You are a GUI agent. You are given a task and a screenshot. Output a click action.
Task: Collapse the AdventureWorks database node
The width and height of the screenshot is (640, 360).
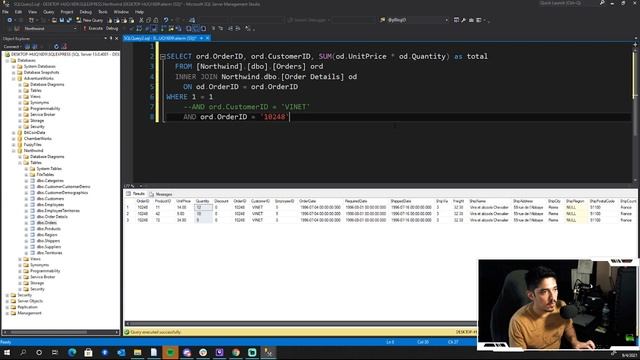(x=13, y=78)
